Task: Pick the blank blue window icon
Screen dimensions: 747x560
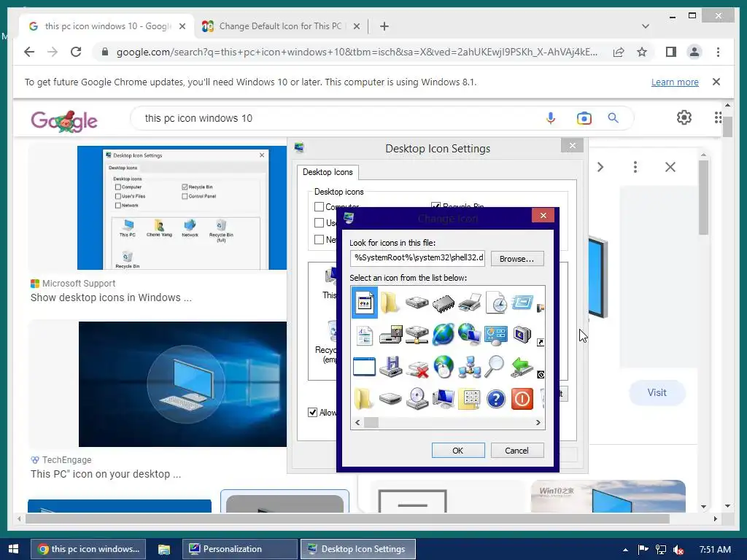Action: pos(365,367)
